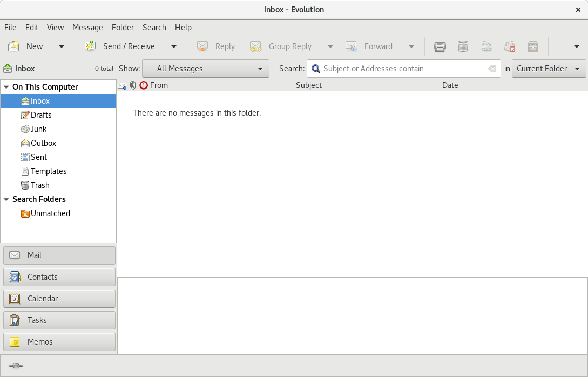The width and height of the screenshot is (588, 377).
Task: Select the Drafts folder
Action: (58, 115)
